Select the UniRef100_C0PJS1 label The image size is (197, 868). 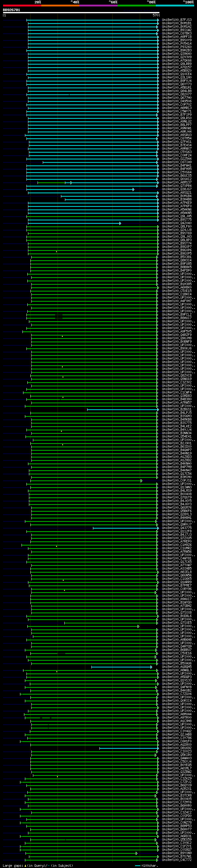point(177,481)
